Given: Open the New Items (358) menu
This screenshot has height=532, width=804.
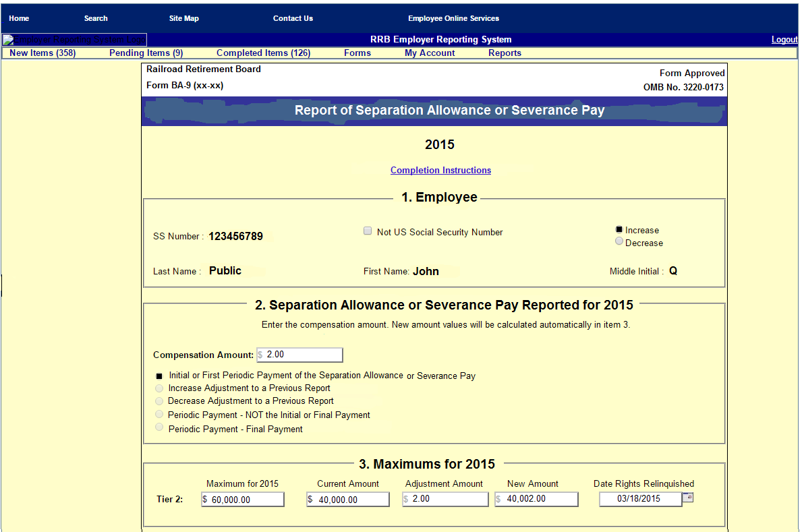Looking at the screenshot, I should point(42,53).
